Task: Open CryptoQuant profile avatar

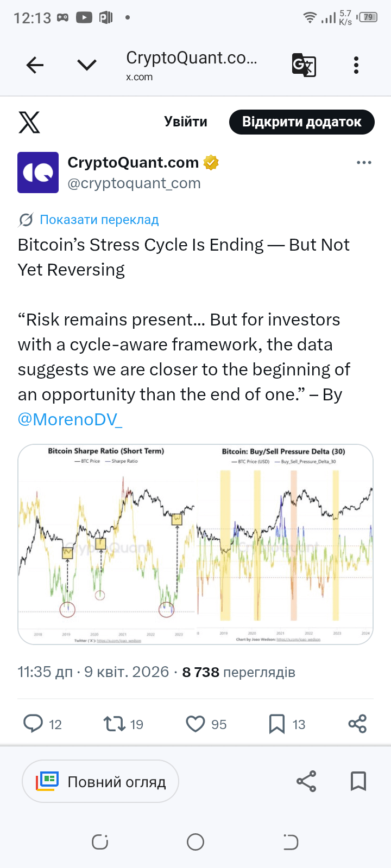Action: point(38,173)
